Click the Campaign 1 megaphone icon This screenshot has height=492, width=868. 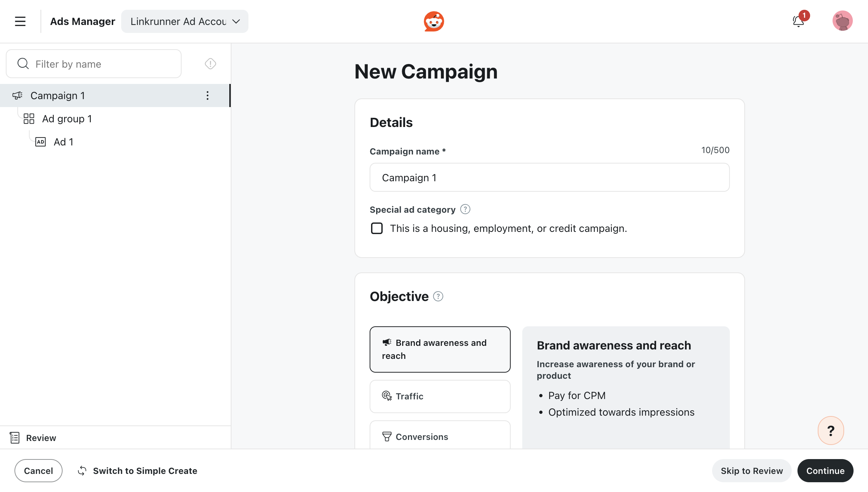click(x=17, y=96)
